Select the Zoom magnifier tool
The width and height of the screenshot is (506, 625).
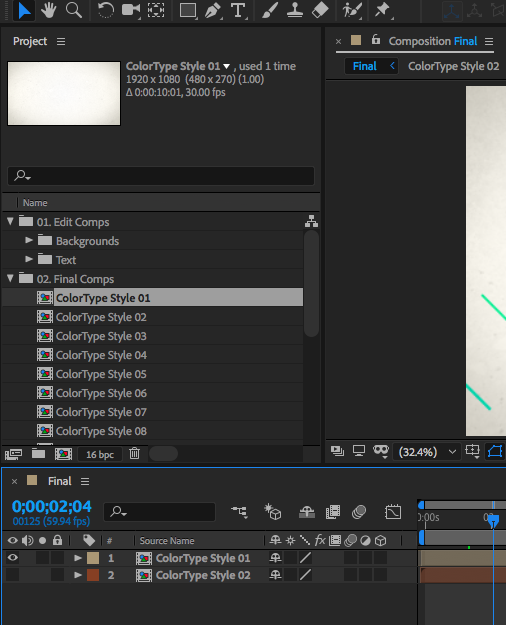tap(74, 10)
